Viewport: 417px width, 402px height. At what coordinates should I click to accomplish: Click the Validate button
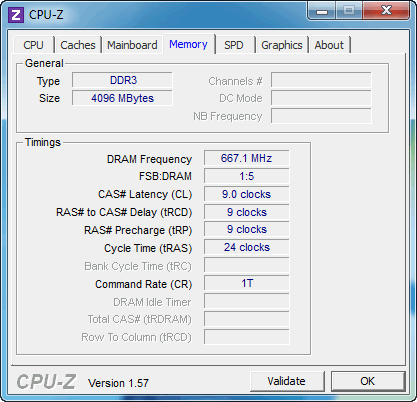point(287,381)
